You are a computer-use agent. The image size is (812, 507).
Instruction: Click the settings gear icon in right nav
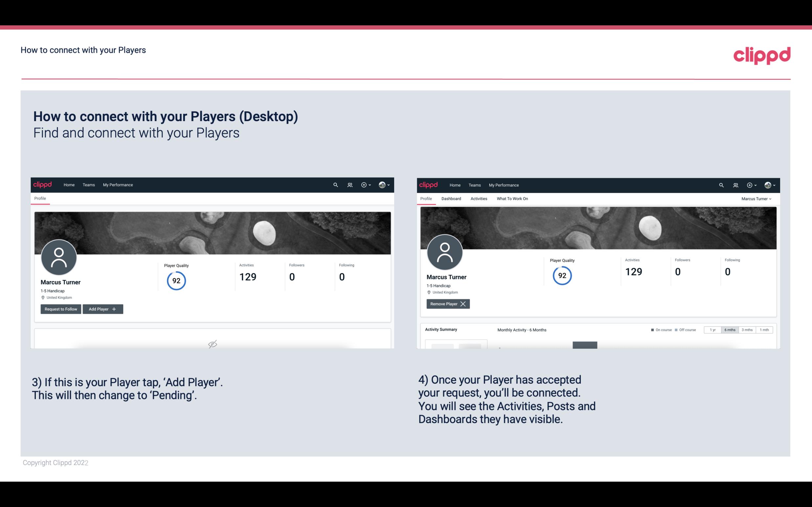pyautogui.click(x=750, y=184)
